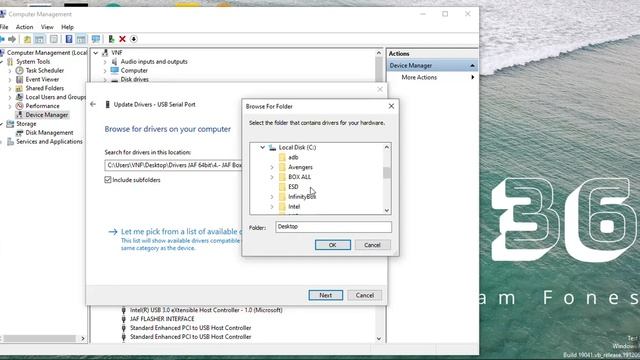Click the folder tree scrollbar up arrow
This screenshot has width=640, height=360.
[387, 147]
